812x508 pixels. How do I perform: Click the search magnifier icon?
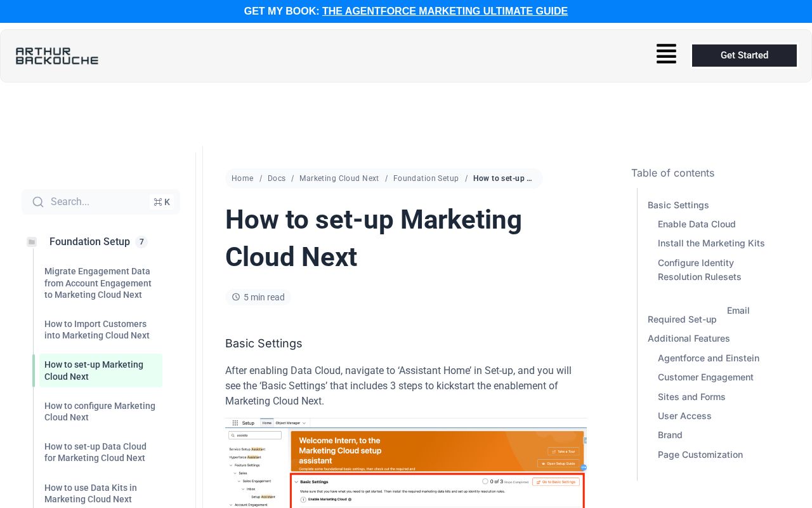[38, 202]
